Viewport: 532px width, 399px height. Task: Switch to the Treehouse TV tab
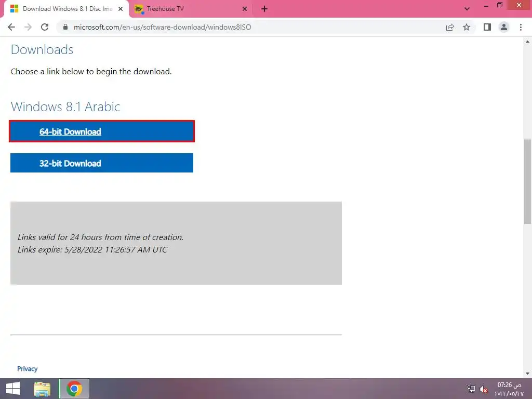coord(192,9)
